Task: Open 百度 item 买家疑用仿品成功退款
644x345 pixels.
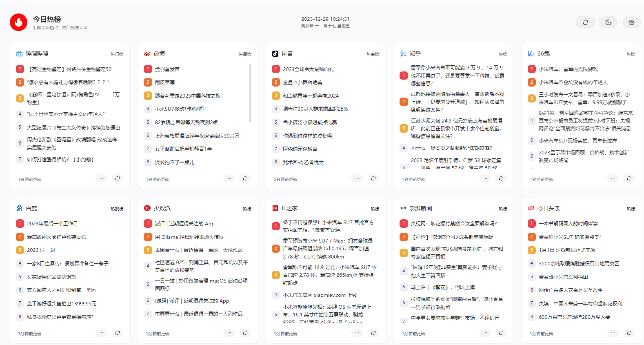Action: (x=52, y=277)
